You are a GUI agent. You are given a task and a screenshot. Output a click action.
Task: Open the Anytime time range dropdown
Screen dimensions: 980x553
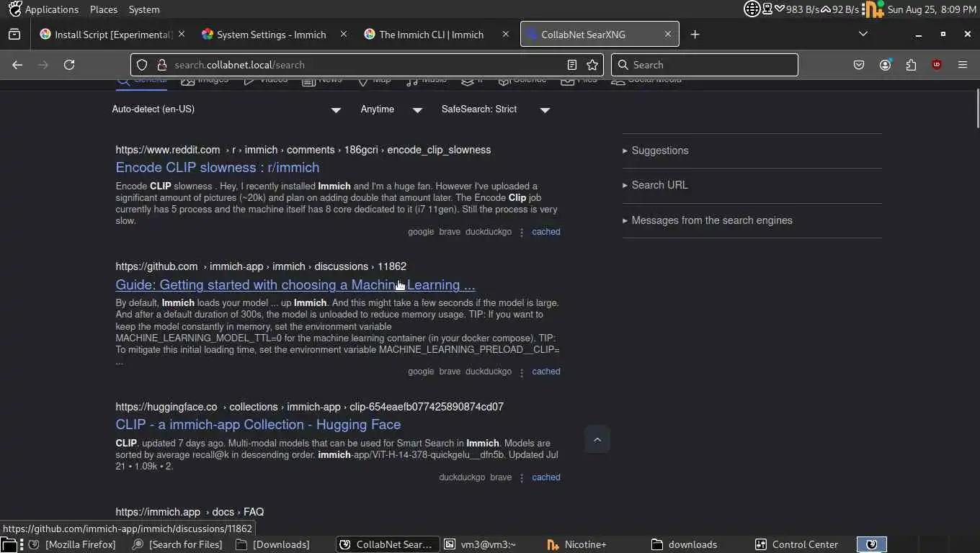(x=391, y=109)
